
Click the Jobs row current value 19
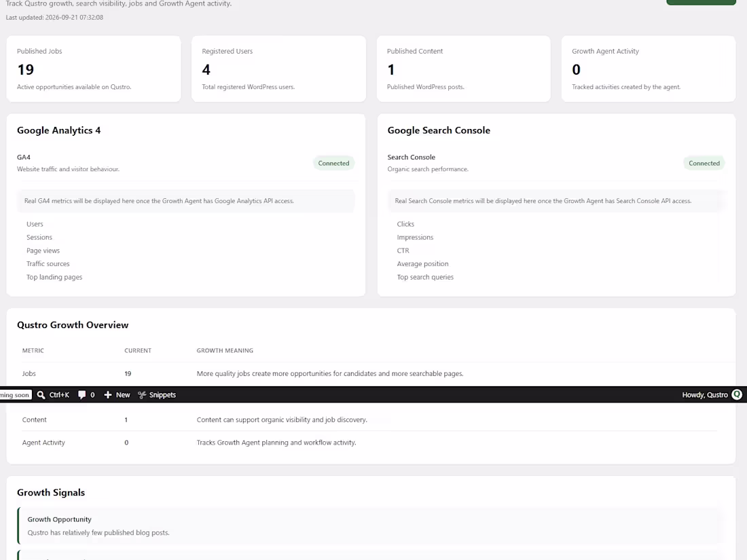click(x=128, y=374)
